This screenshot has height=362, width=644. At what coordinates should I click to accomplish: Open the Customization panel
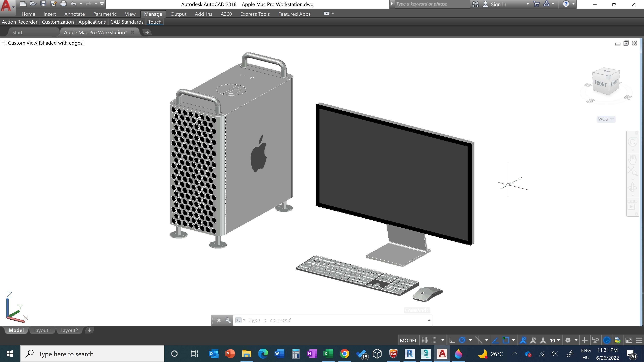point(58,22)
